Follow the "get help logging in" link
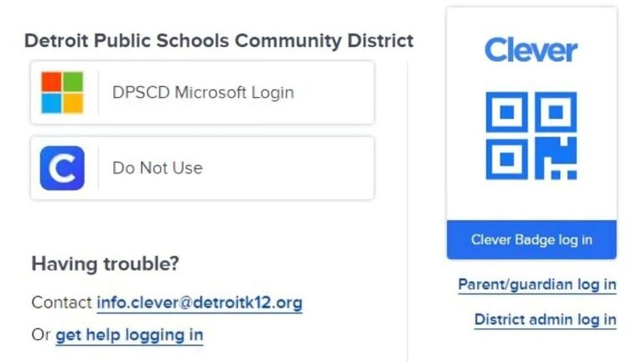Image resolution: width=644 pixels, height=362 pixels. click(x=129, y=335)
